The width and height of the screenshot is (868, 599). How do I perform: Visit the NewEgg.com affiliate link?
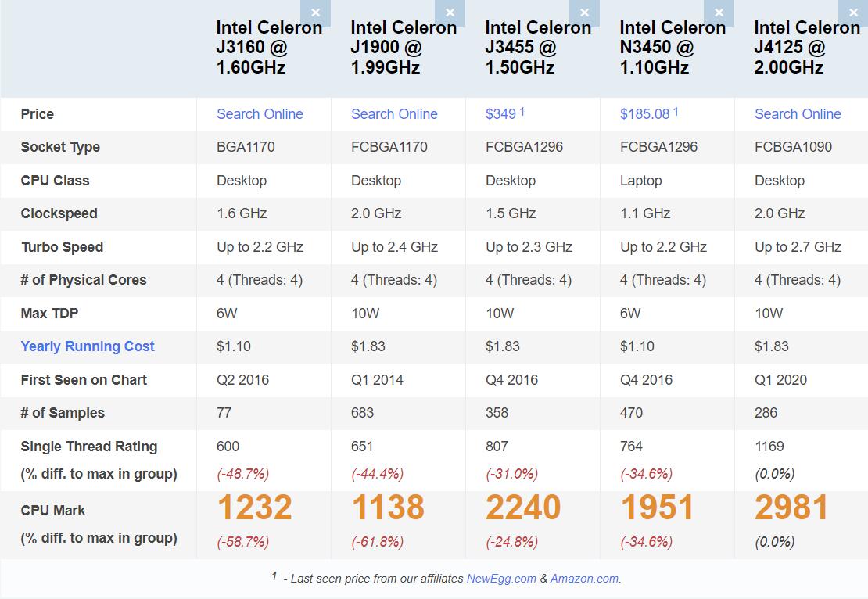(x=501, y=579)
